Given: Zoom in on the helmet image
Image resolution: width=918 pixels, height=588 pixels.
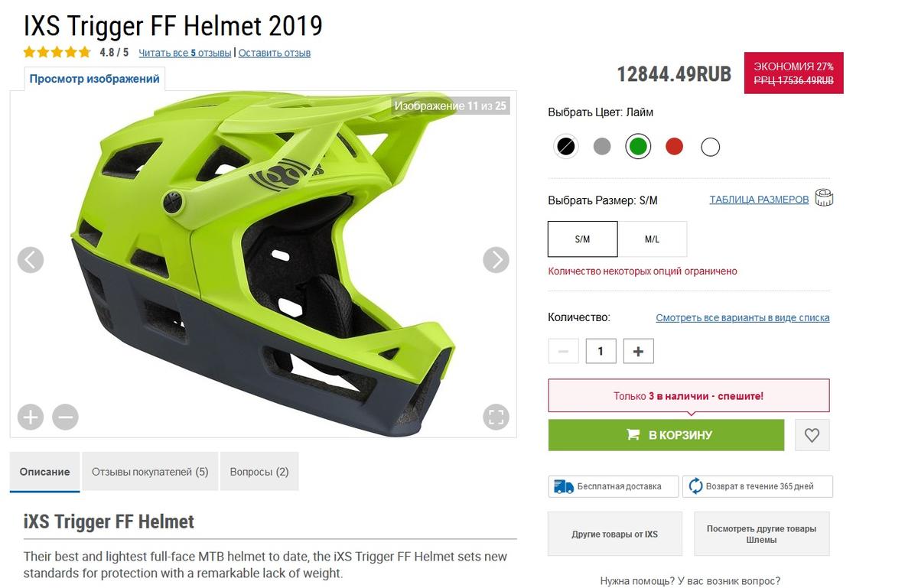Looking at the screenshot, I should [x=31, y=417].
